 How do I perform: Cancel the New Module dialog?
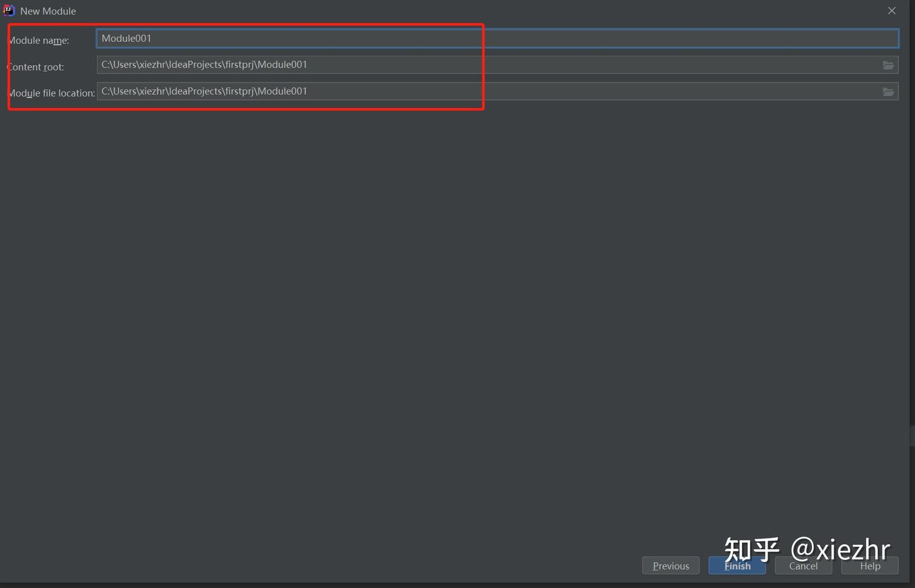pos(803,566)
